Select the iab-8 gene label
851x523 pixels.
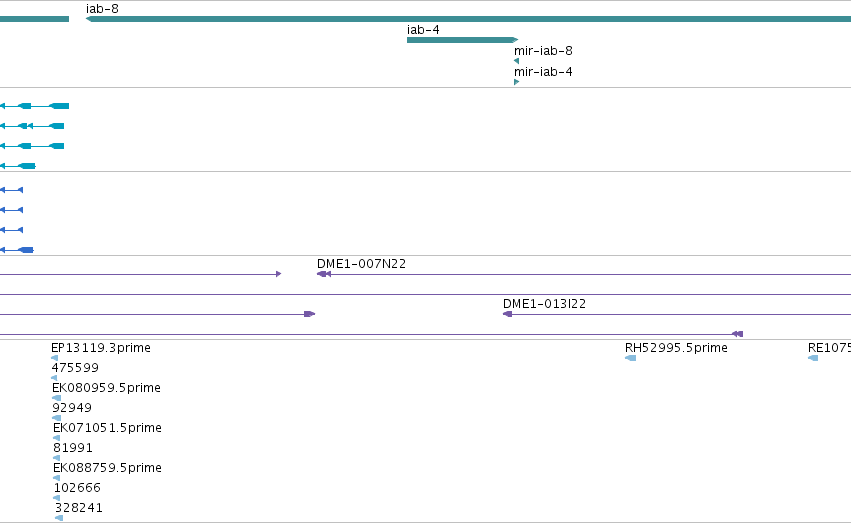coord(102,9)
